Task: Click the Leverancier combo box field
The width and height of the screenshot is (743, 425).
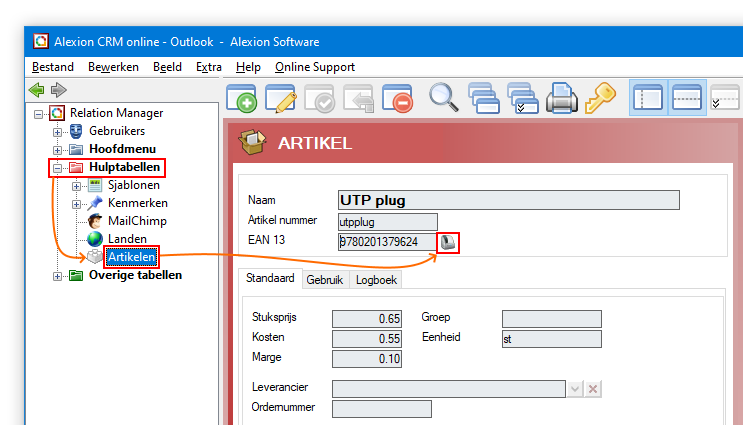Action: [449, 389]
